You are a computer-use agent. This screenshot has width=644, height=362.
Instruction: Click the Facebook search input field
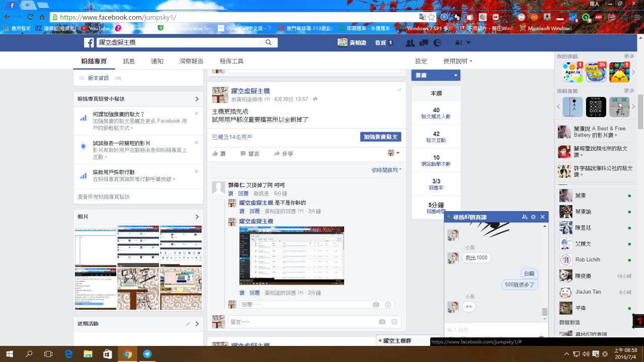click(x=179, y=43)
